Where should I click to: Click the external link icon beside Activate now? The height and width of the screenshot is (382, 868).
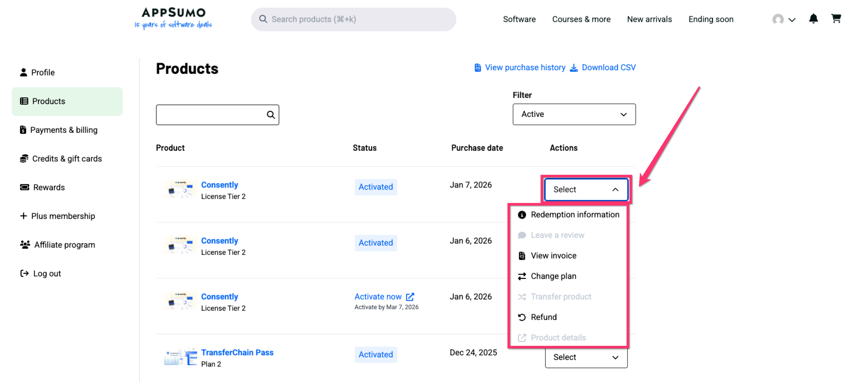point(410,297)
